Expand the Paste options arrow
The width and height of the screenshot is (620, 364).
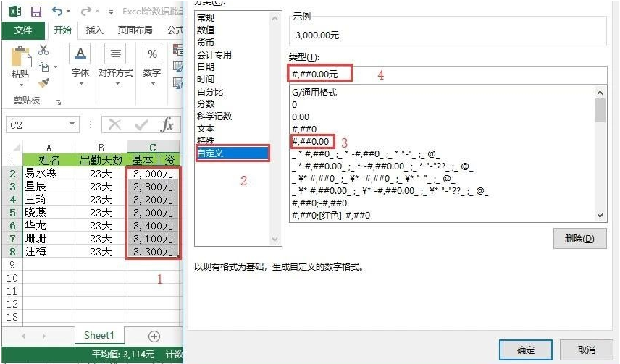coord(21,84)
